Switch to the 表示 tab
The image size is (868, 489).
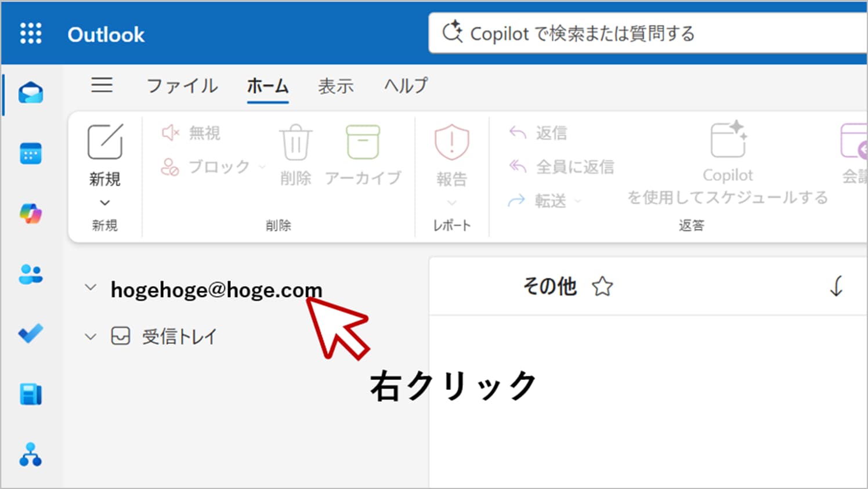[335, 86]
